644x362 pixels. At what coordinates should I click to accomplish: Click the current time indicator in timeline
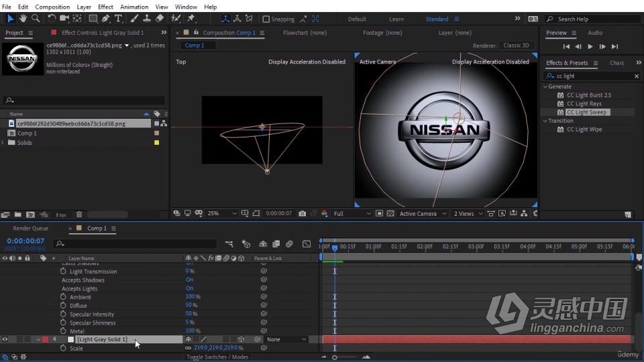coord(335,247)
